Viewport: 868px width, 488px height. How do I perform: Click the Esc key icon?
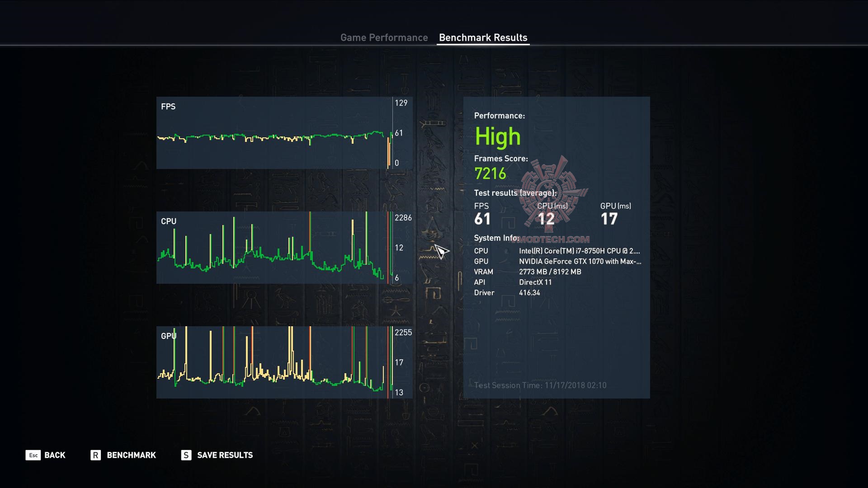(x=33, y=455)
